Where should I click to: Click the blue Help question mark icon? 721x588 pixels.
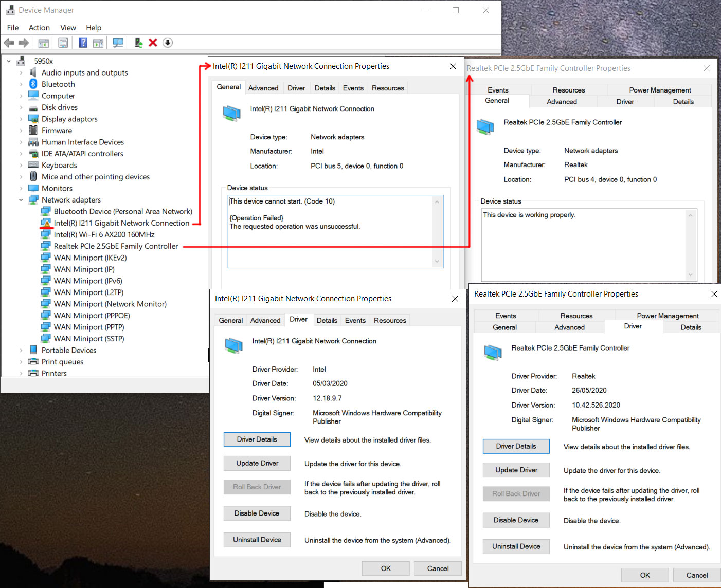click(83, 43)
